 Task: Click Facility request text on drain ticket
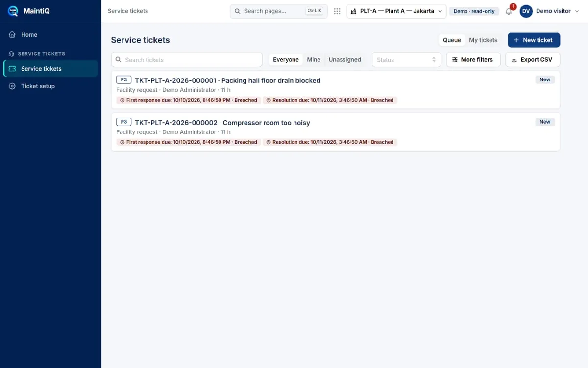coord(137,90)
